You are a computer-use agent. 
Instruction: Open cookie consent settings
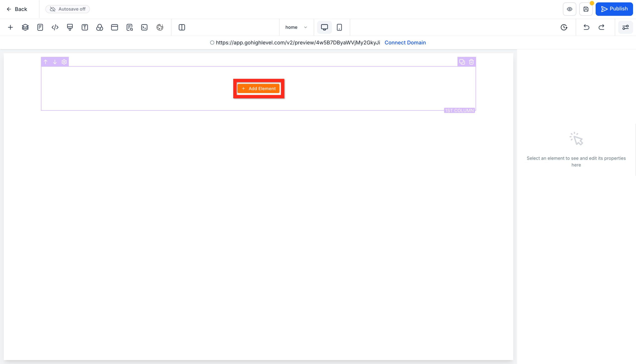(x=160, y=27)
